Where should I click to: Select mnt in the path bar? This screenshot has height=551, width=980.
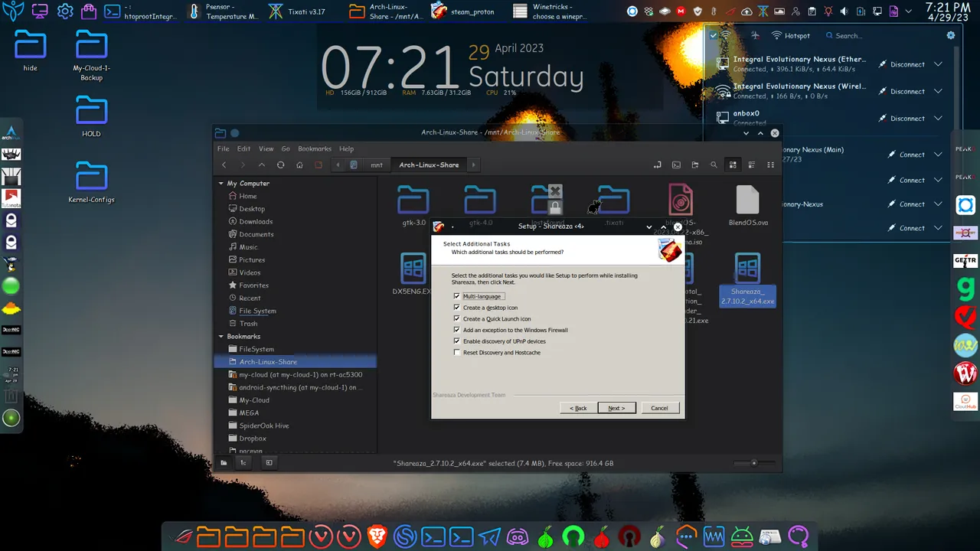click(377, 165)
